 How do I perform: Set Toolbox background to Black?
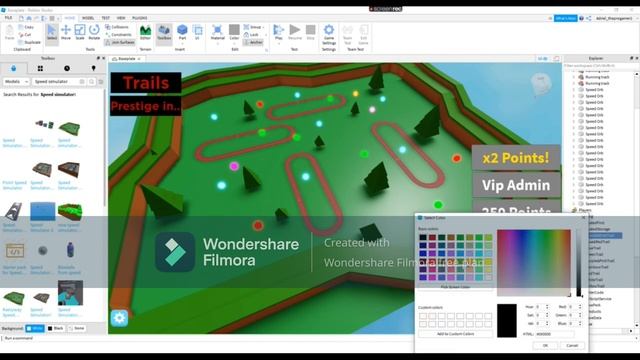(x=56, y=328)
